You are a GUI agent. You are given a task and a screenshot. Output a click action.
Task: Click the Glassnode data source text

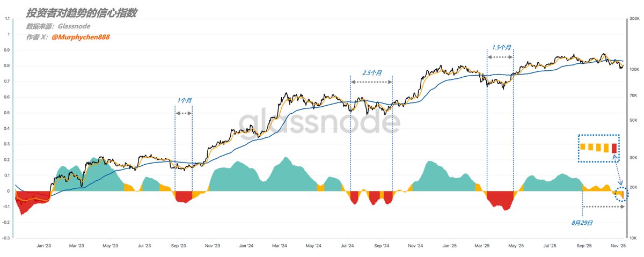click(x=74, y=26)
